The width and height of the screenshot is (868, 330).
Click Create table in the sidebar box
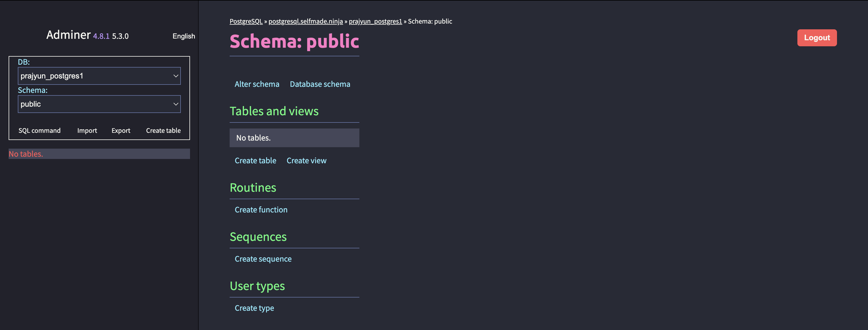163,131
